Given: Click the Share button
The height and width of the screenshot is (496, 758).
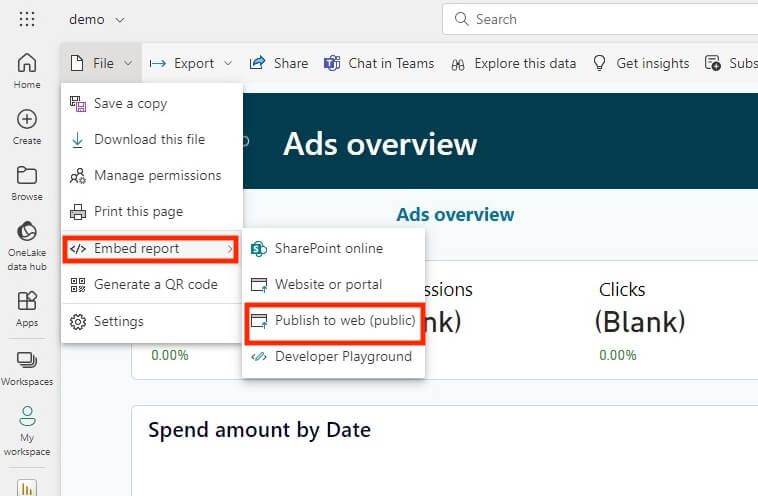Looking at the screenshot, I should click(279, 63).
